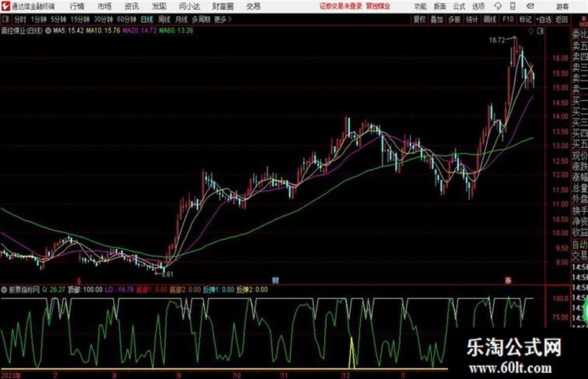Click the 统计 statistics button
This screenshot has width=588, height=379.
pyautogui.click(x=472, y=19)
